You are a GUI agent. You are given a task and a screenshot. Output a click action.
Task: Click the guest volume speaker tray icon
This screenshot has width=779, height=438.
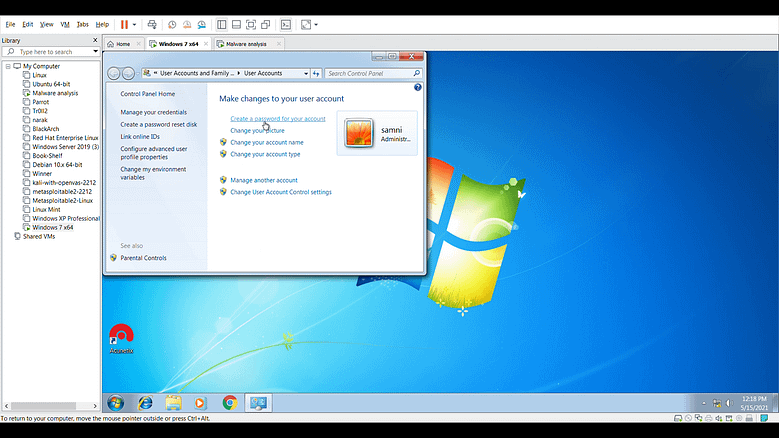click(729, 403)
